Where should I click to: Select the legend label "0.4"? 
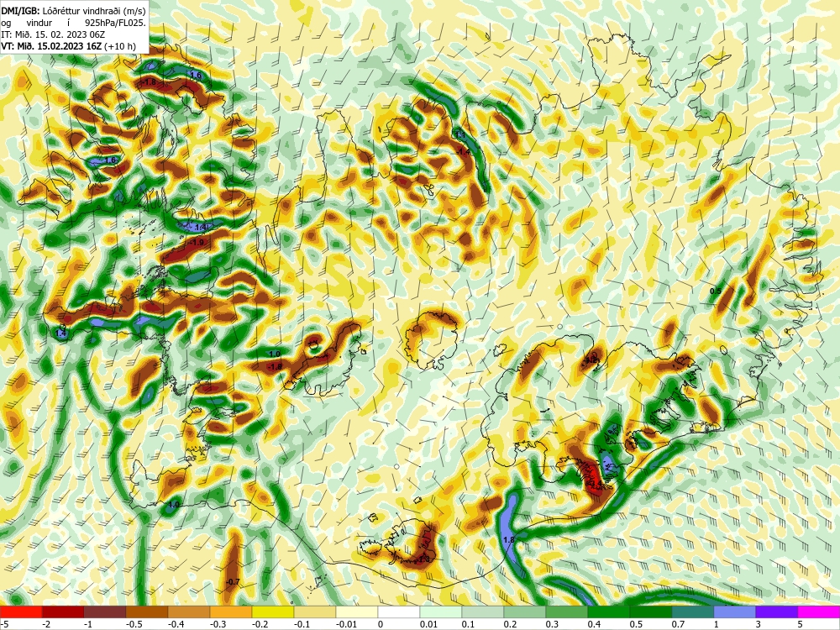pos(594,624)
